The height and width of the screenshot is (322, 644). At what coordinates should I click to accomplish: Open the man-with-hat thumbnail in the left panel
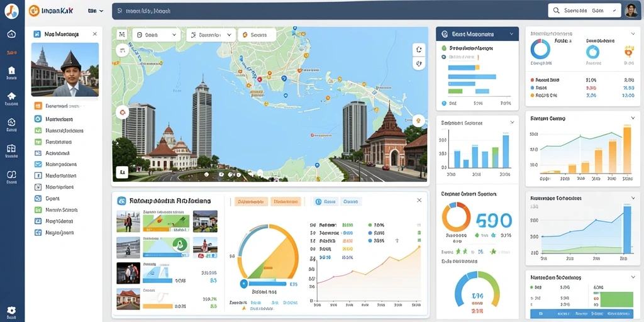tap(65, 69)
